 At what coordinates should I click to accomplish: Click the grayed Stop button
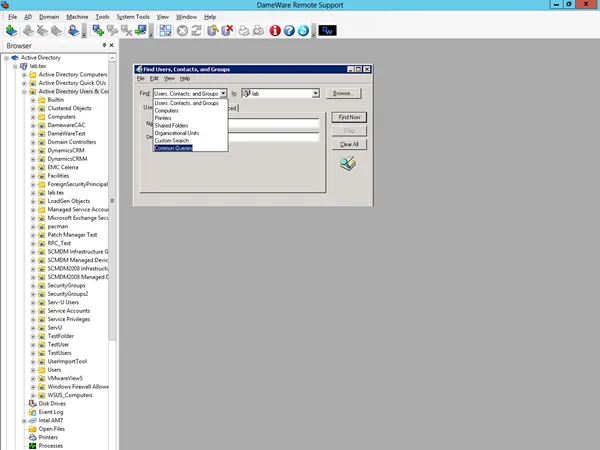349,131
